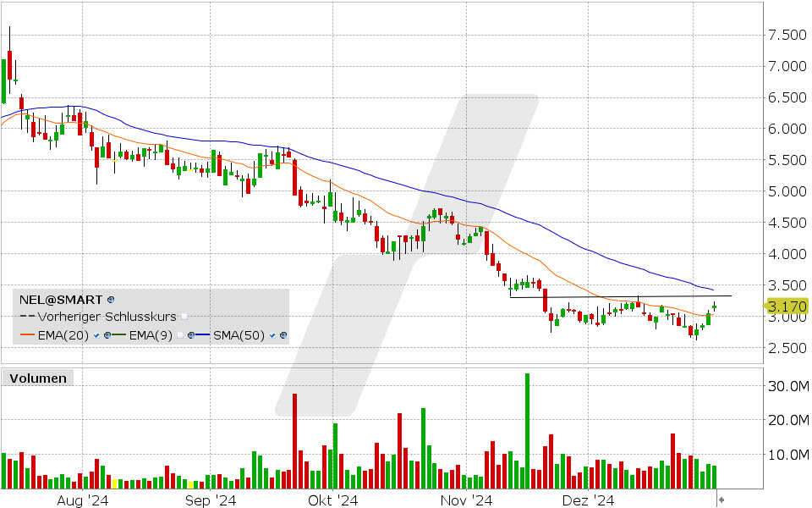Click the blue SMA(50) legend line swatch
Image resolution: width=812 pixels, height=508 pixels.
pyautogui.click(x=203, y=335)
